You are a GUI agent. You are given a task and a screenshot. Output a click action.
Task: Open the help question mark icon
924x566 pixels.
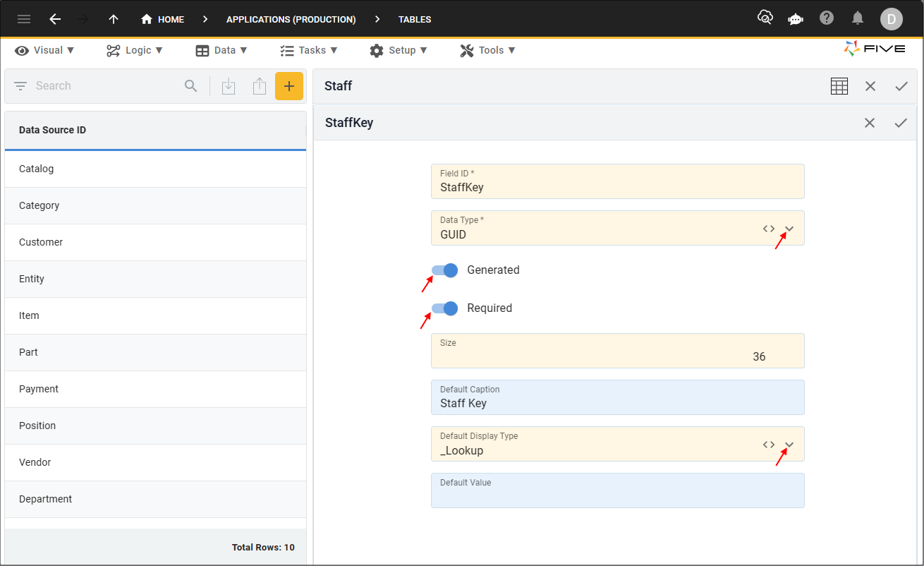[827, 18]
